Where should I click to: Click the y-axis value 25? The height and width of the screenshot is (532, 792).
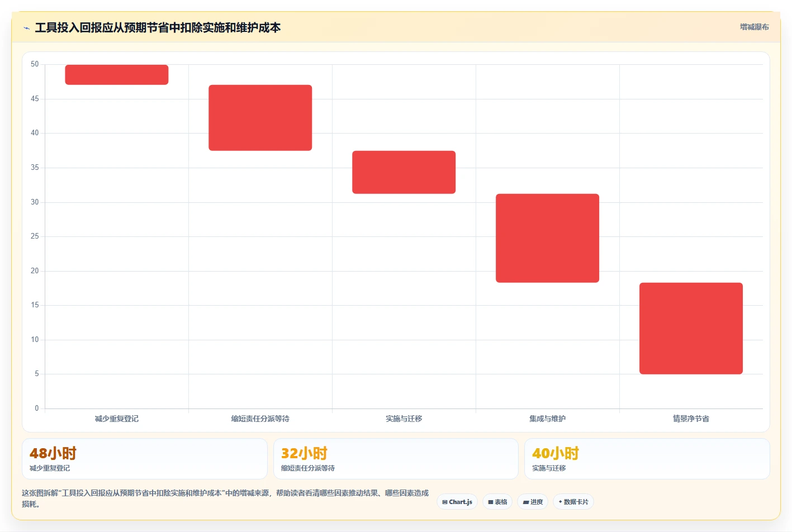click(x=35, y=236)
